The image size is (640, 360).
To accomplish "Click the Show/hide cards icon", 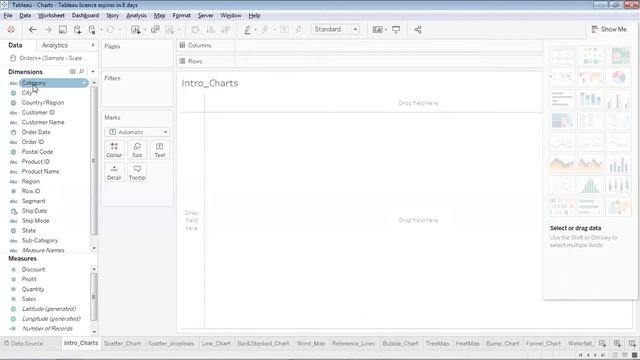I will click(x=378, y=29).
